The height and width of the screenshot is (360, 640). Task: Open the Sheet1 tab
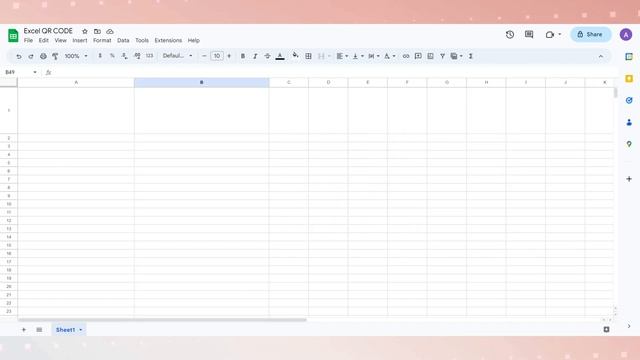[x=69, y=330]
